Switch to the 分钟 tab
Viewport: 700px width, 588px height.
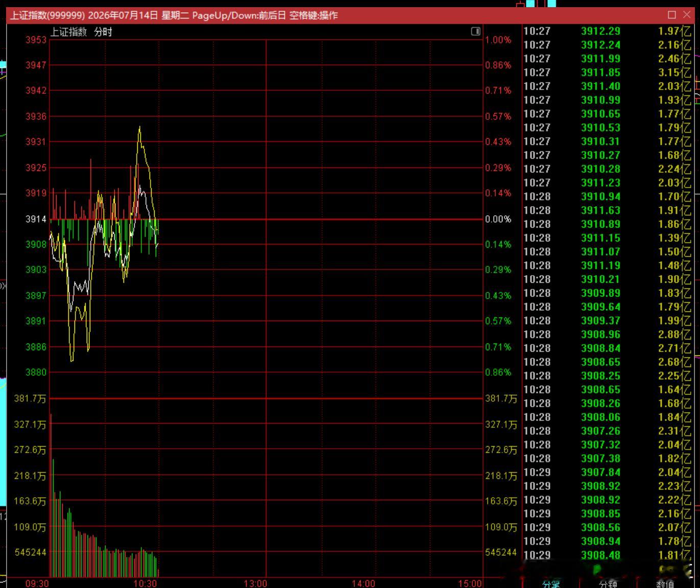[608, 584]
